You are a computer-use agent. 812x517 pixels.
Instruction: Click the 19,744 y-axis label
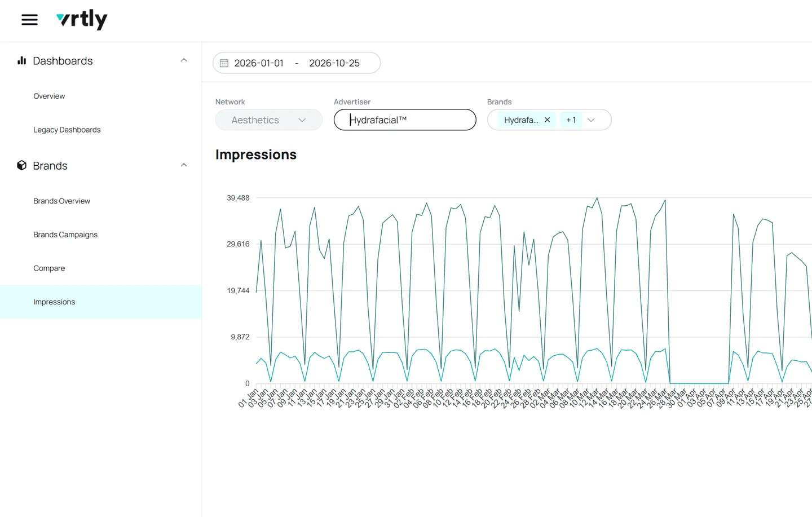238,291
